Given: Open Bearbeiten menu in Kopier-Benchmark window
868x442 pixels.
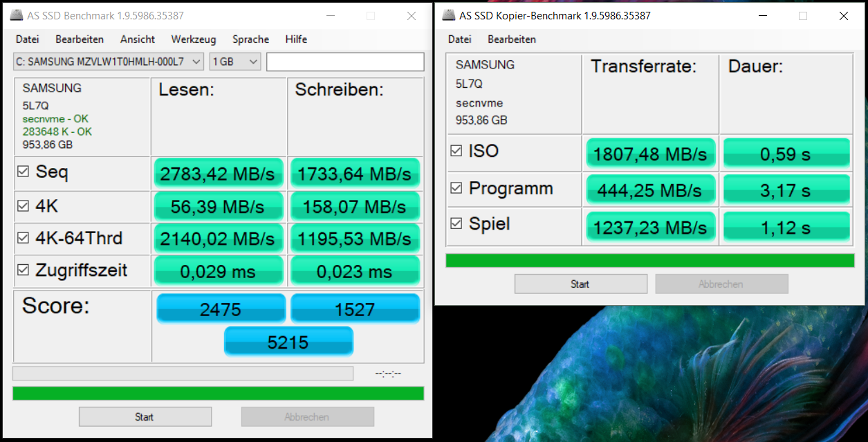Looking at the screenshot, I should click(x=512, y=39).
